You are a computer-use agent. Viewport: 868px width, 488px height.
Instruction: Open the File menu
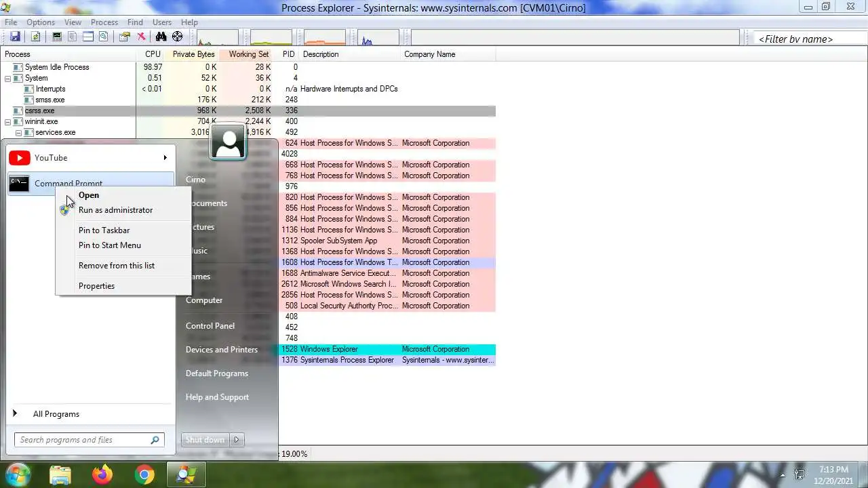click(11, 22)
